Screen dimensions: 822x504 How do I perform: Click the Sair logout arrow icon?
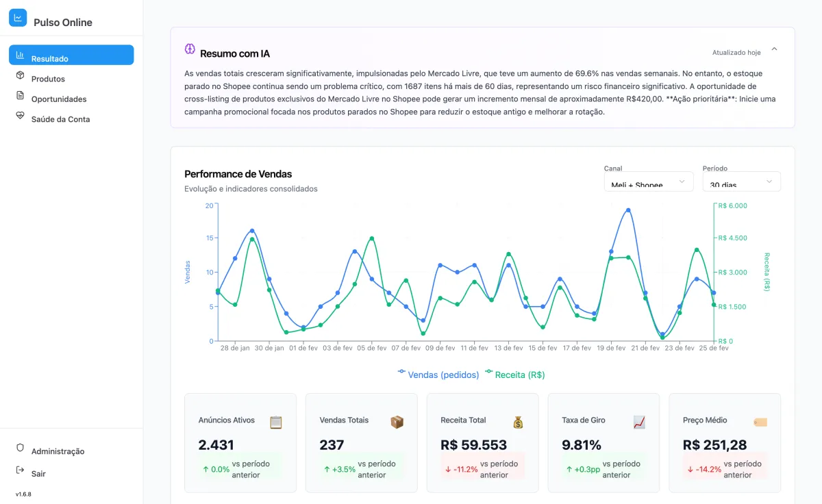click(x=20, y=470)
